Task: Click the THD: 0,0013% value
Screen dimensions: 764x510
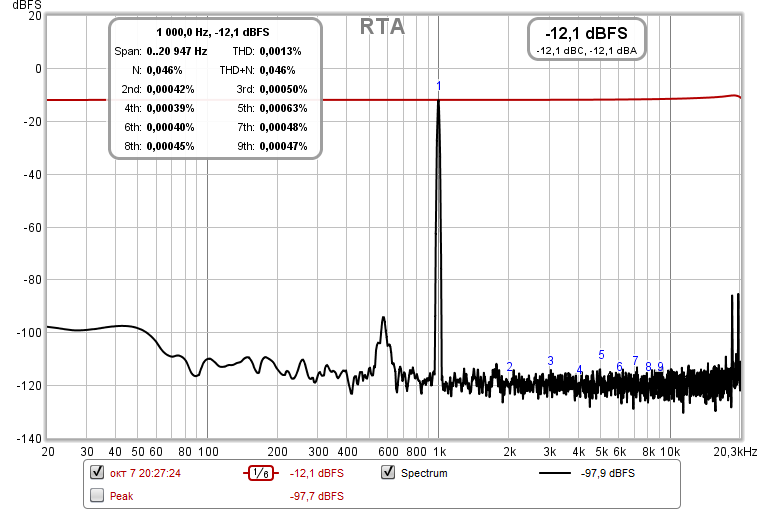Action: pos(280,51)
